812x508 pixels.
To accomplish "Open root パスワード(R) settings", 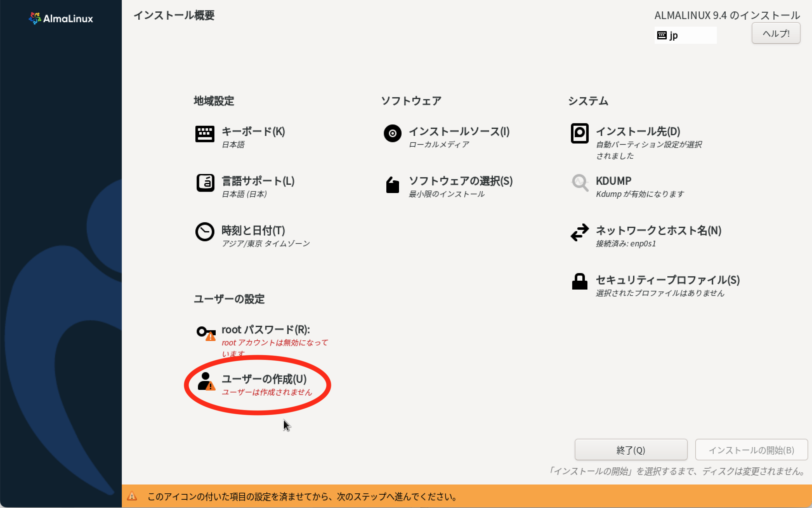I will (x=266, y=330).
